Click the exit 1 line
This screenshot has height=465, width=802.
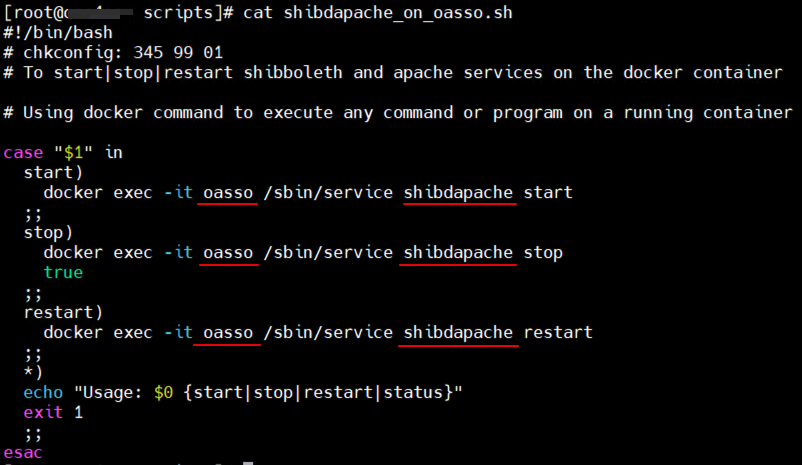pyautogui.click(x=53, y=412)
